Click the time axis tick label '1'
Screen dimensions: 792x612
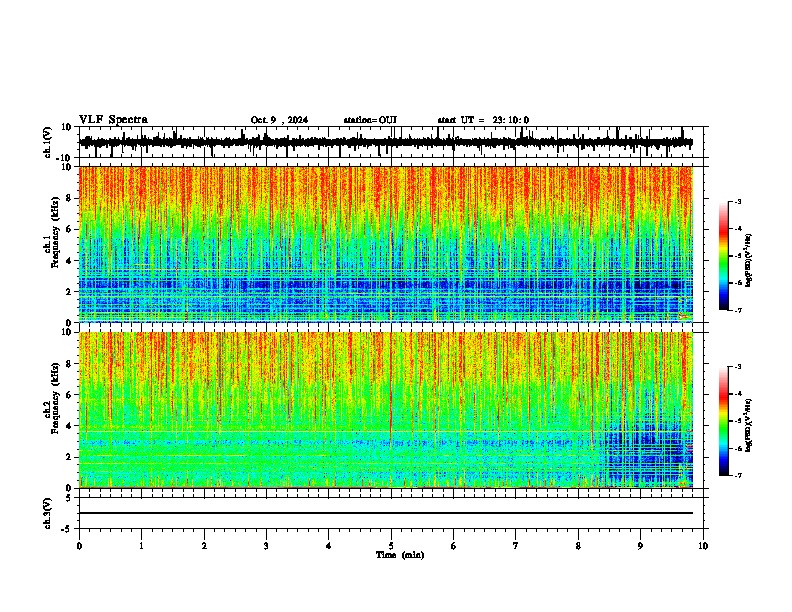coord(141,546)
